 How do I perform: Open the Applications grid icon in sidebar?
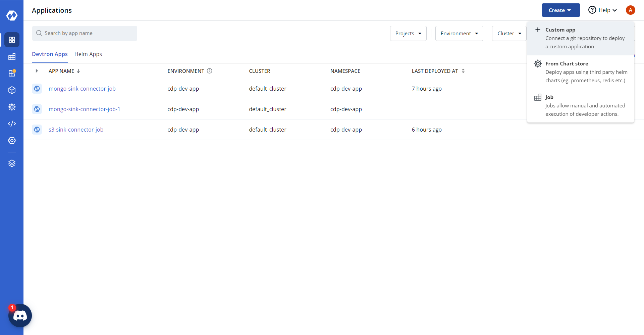coord(12,40)
